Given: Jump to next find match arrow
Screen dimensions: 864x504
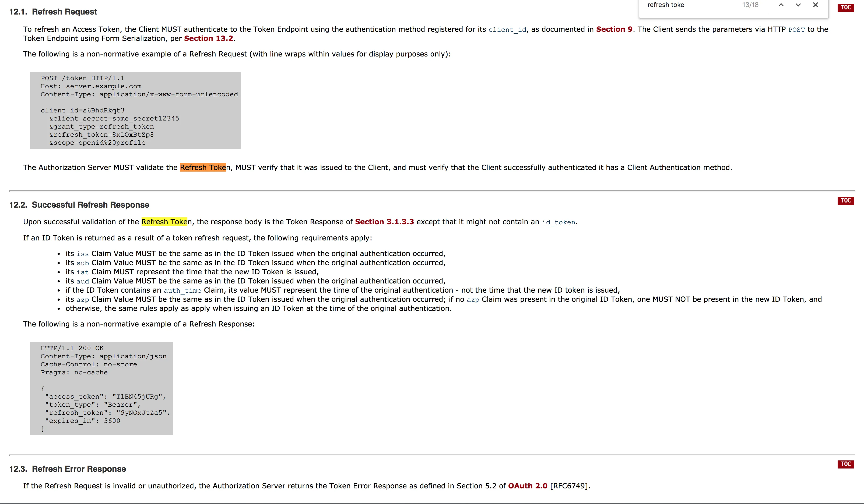Looking at the screenshot, I should (x=798, y=5).
